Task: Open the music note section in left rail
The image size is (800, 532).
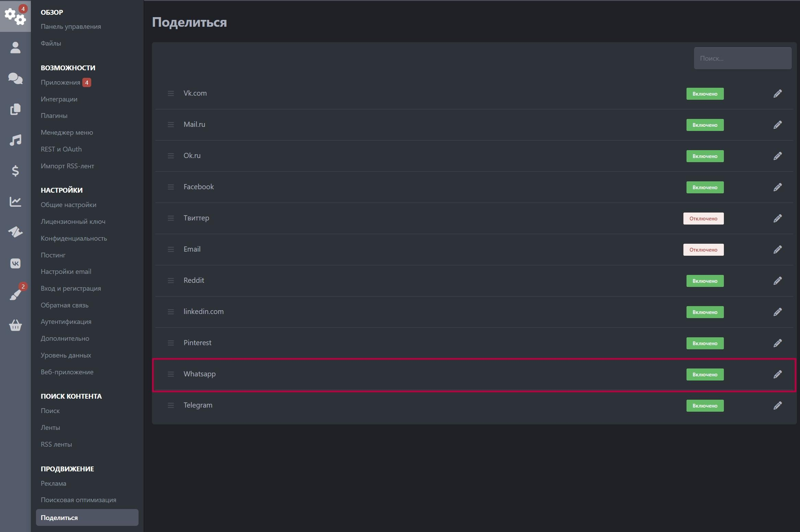Action: pyautogui.click(x=15, y=140)
